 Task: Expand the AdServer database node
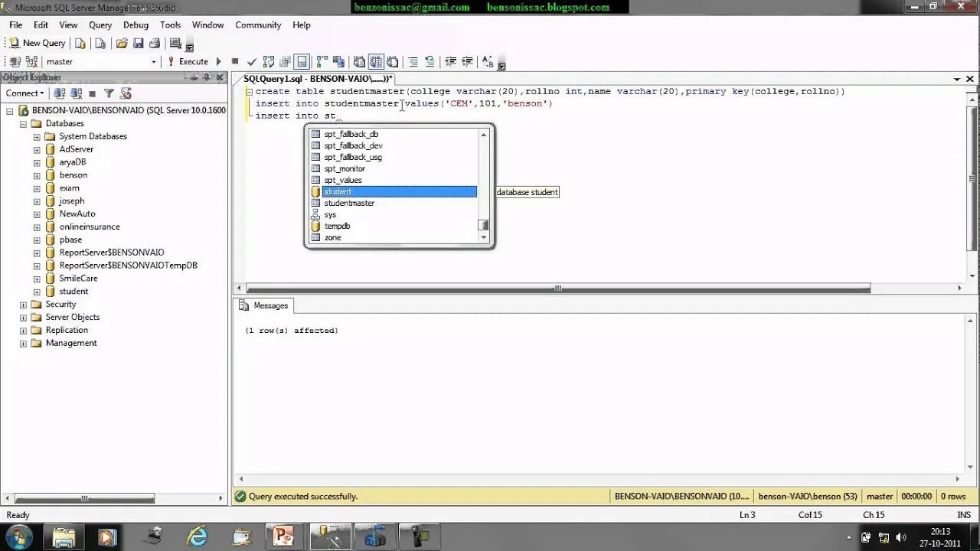pos(37,150)
